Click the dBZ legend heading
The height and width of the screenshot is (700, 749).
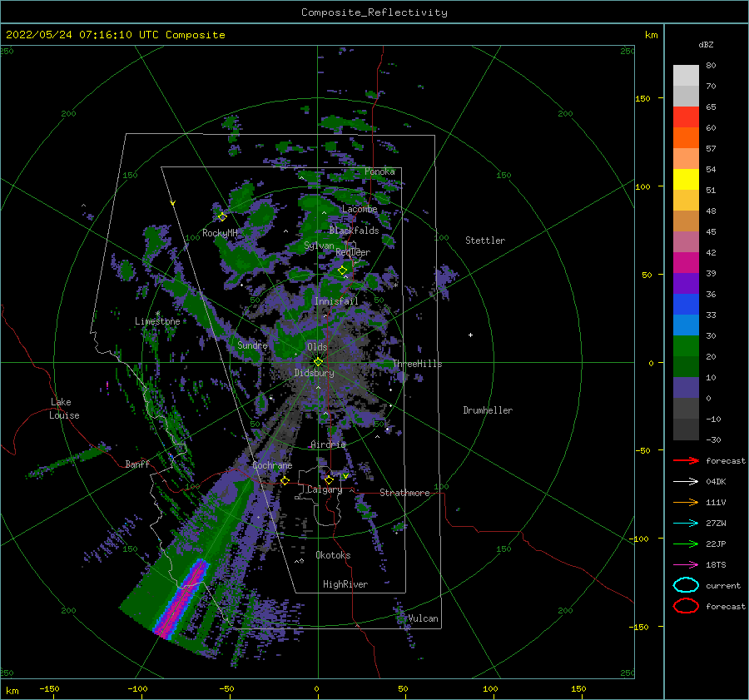coord(706,44)
